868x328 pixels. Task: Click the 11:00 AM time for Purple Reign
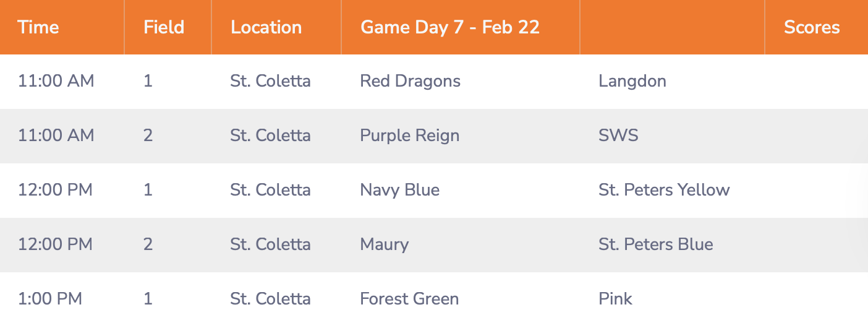coord(56,136)
